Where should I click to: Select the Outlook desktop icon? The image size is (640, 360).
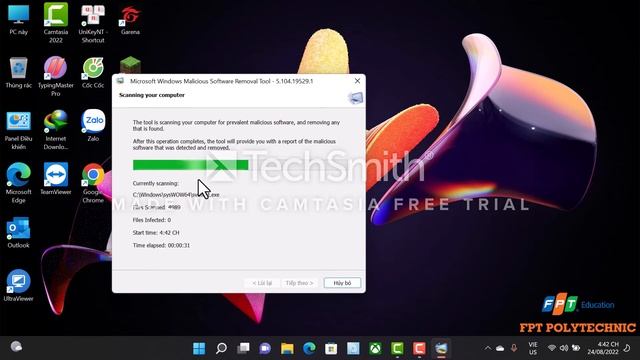pos(18,233)
